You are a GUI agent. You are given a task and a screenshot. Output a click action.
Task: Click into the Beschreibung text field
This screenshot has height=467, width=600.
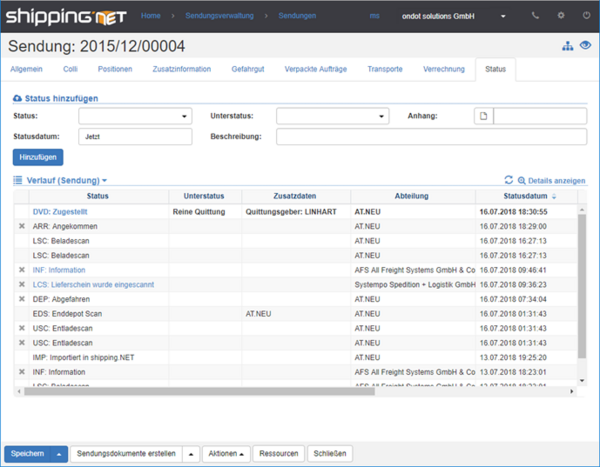click(430, 136)
